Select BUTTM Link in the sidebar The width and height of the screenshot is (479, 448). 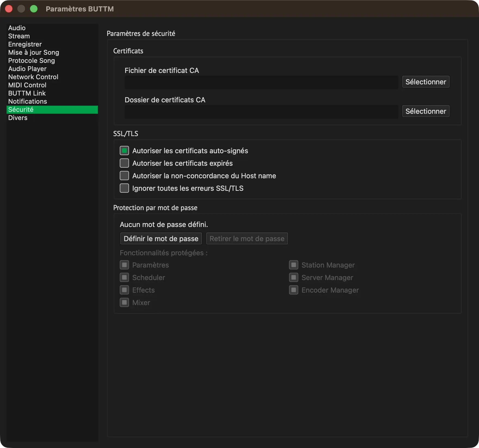pyautogui.click(x=52, y=93)
